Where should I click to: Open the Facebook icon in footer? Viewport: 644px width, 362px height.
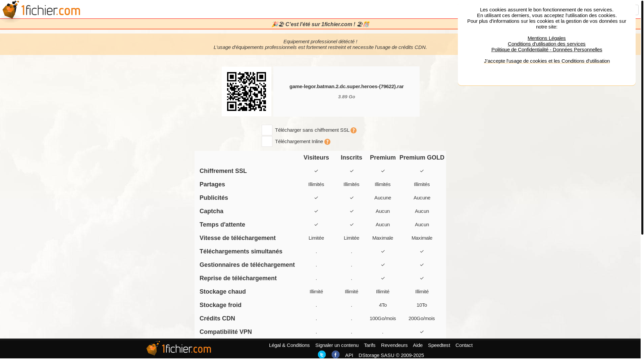click(x=335, y=355)
